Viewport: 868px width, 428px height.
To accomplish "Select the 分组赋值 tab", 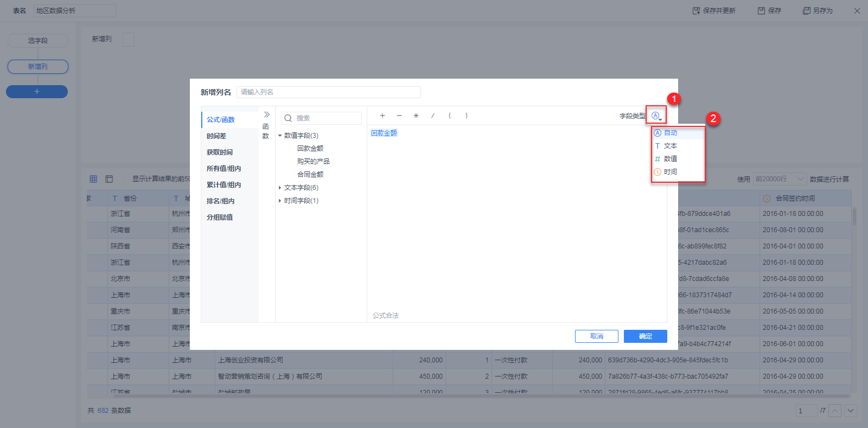I will pyautogui.click(x=229, y=218).
